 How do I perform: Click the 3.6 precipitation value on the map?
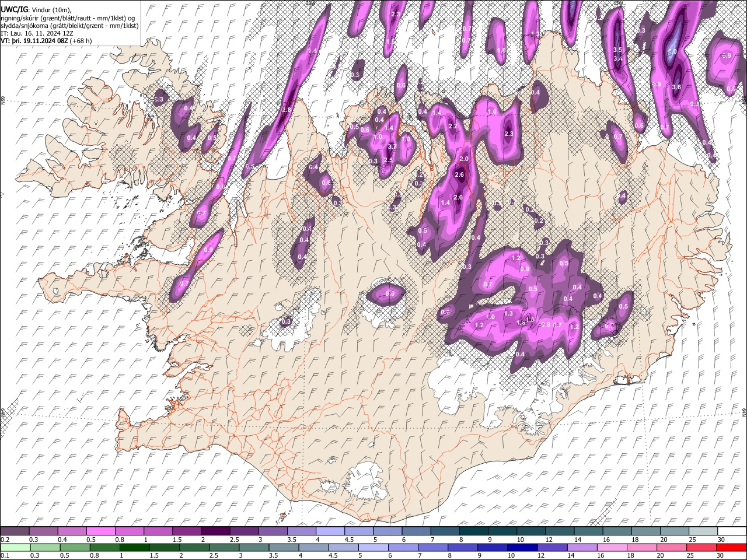pos(676,87)
